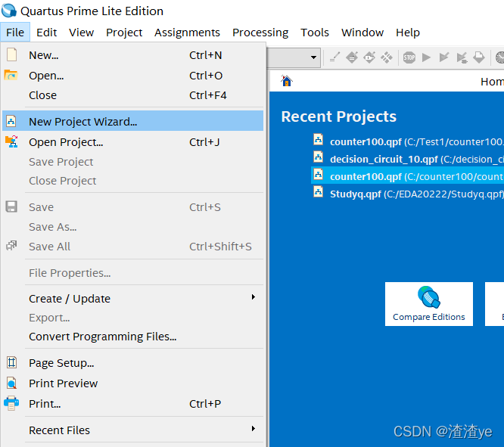504x447 pixels.
Task: Open the Help menu
Action: point(408,32)
